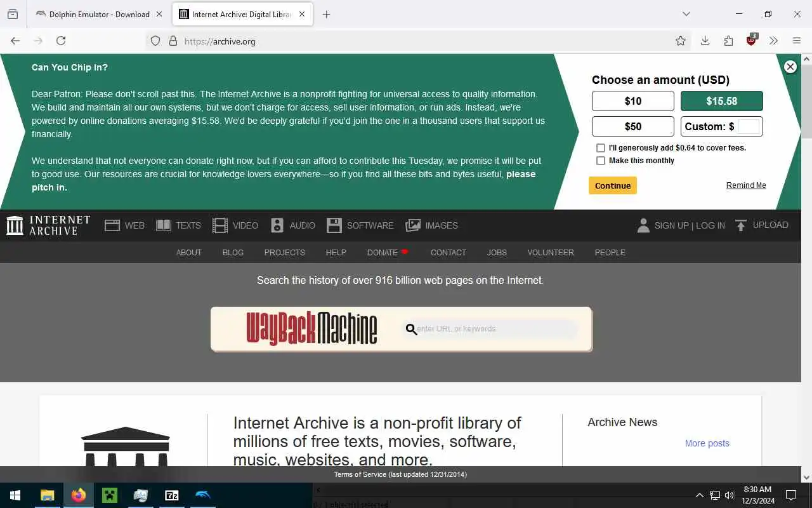Close the Internet Archive tab

pyautogui.click(x=302, y=14)
